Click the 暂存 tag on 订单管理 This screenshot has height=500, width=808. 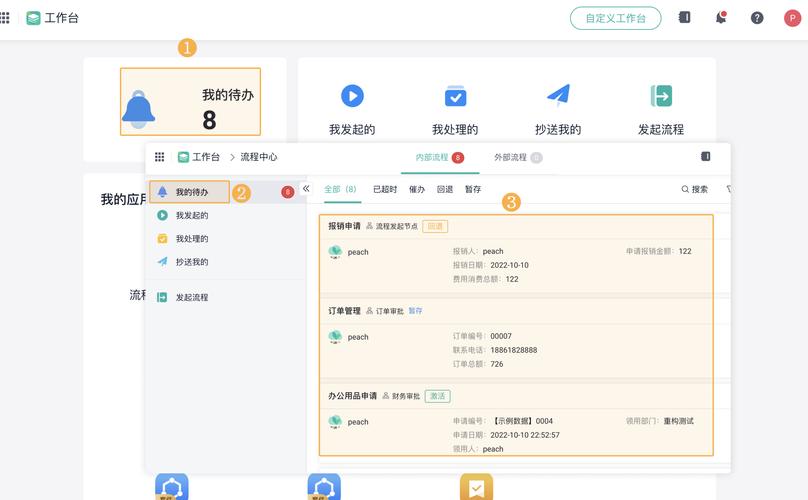coord(415,311)
